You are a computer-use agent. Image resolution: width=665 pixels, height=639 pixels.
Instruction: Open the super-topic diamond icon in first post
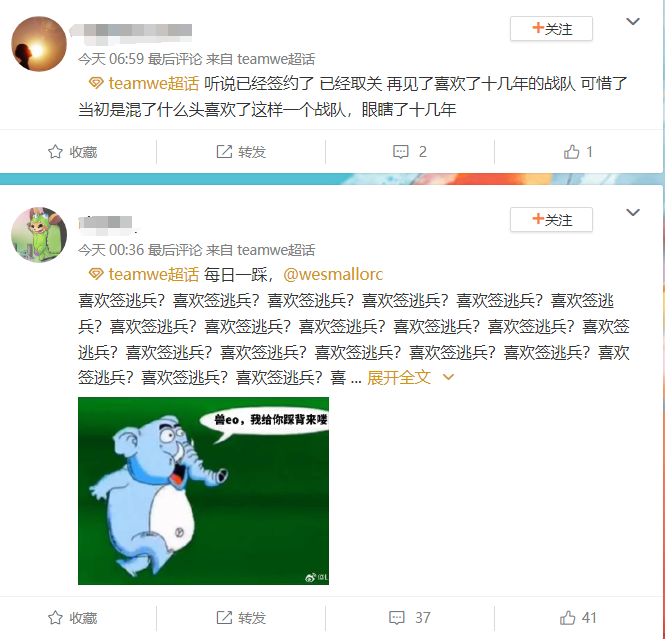pyautogui.click(x=96, y=83)
